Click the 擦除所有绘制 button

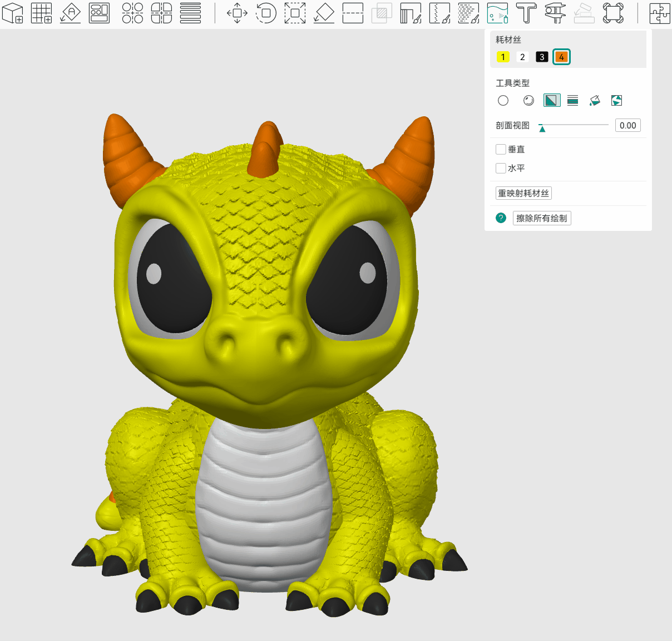541,218
